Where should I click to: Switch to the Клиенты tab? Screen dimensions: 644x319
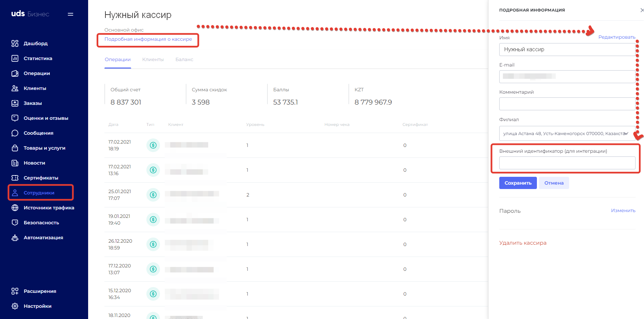[153, 59]
